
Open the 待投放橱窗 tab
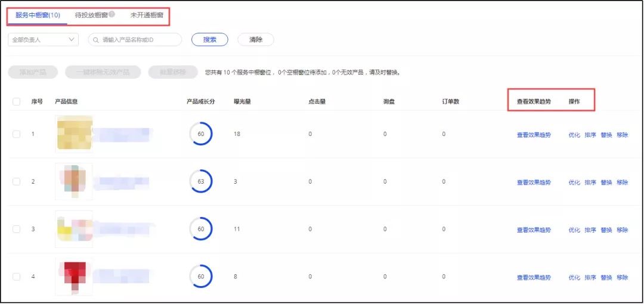tap(91, 15)
